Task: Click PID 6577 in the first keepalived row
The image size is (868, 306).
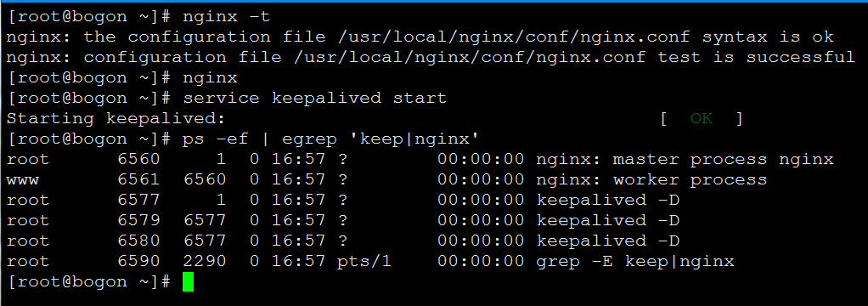Action: tap(138, 200)
